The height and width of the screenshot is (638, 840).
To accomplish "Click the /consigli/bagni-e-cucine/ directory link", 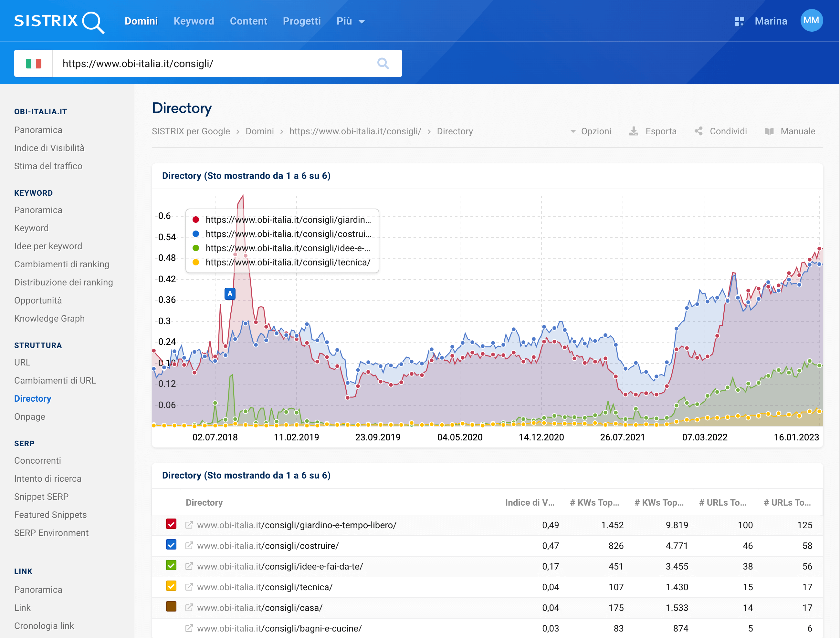I will pos(279,629).
